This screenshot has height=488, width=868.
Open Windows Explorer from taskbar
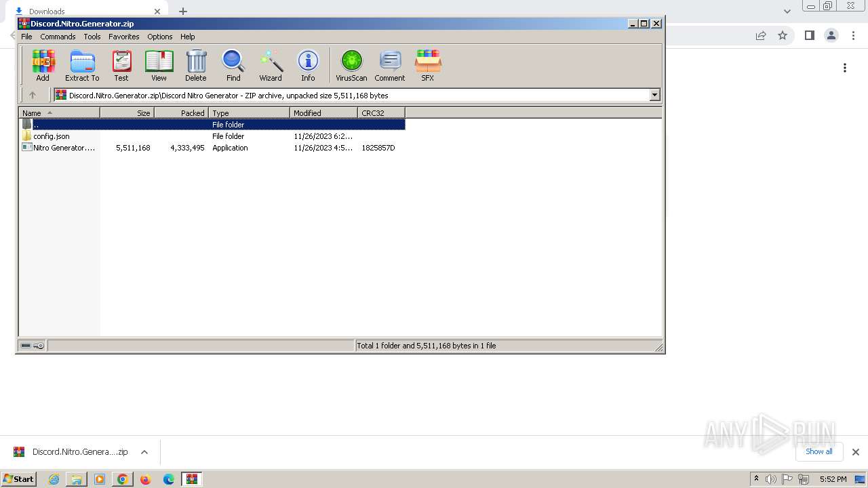[x=77, y=479]
